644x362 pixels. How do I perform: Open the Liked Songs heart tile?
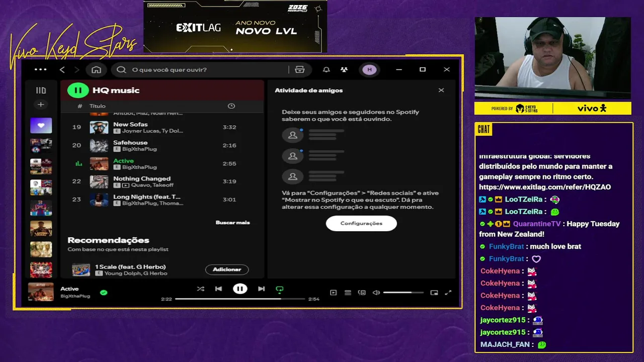pyautogui.click(x=41, y=125)
